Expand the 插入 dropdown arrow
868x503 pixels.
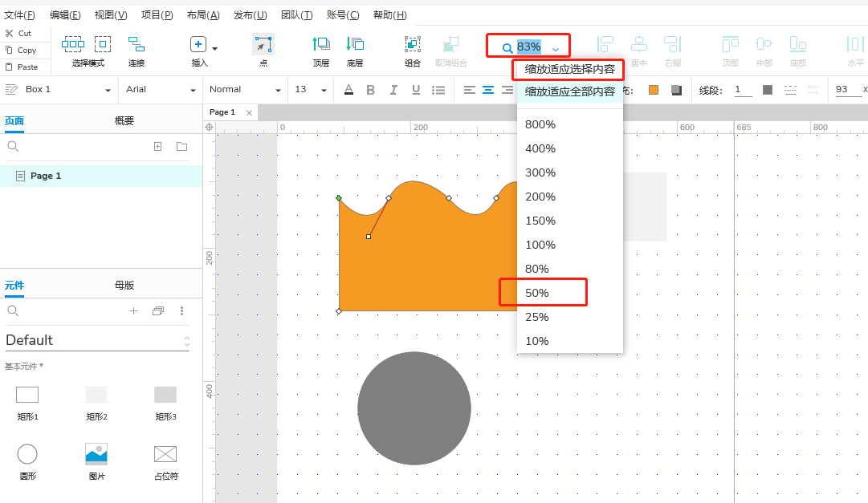click(214, 49)
